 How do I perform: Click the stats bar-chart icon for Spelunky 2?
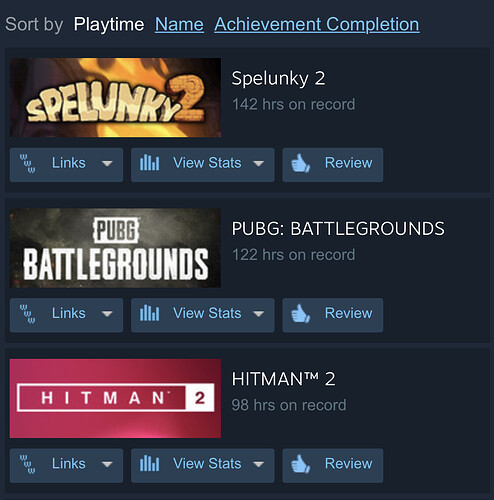149,163
